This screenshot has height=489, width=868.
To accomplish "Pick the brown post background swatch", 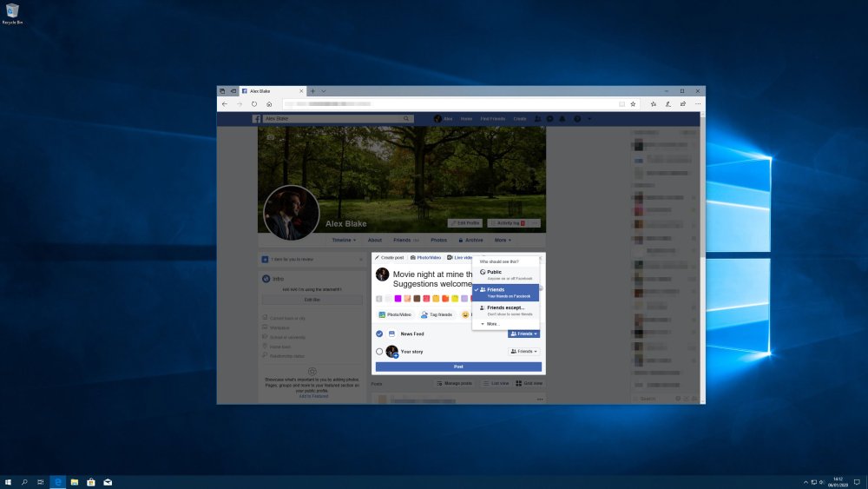I will [x=417, y=299].
